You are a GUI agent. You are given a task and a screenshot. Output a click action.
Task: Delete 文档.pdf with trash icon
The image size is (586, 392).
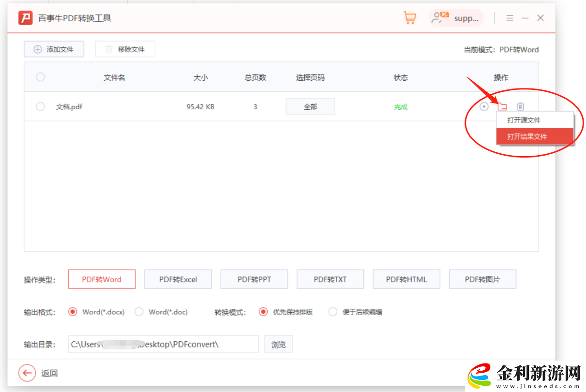[520, 106]
